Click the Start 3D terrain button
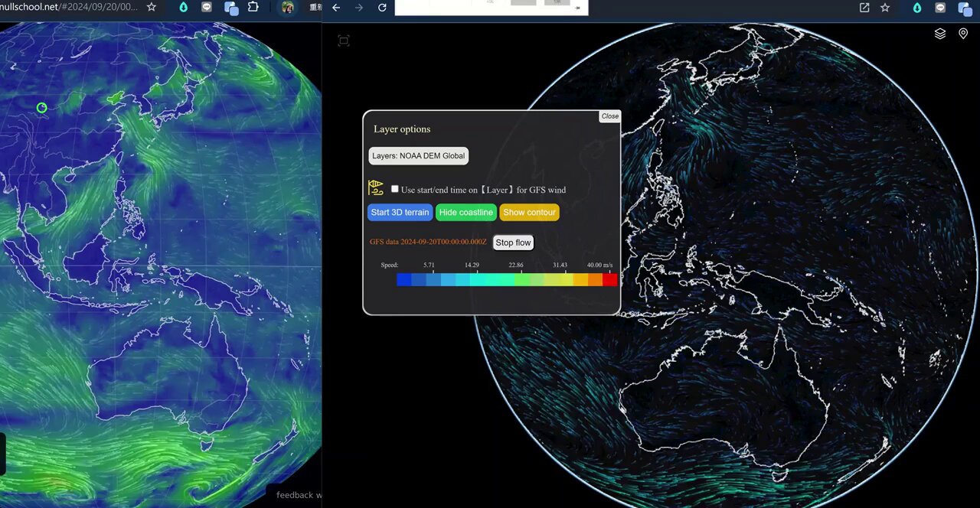 pyautogui.click(x=400, y=212)
